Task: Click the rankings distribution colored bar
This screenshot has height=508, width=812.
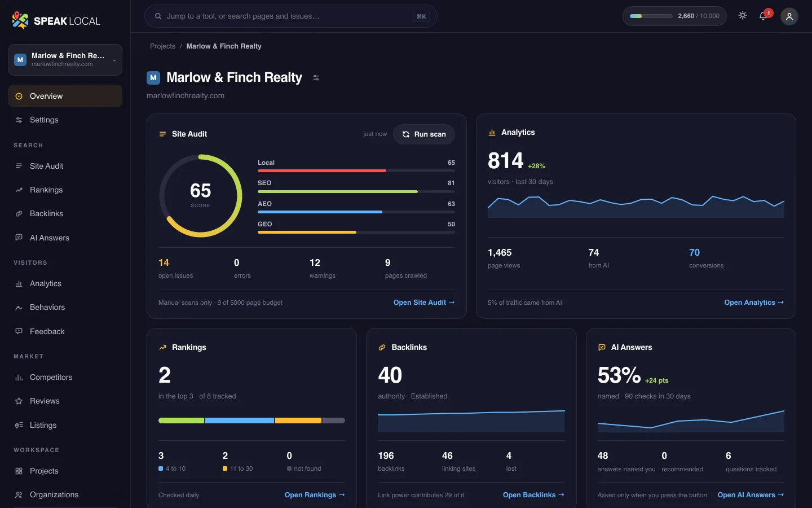Action: pyautogui.click(x=251, y=421)
